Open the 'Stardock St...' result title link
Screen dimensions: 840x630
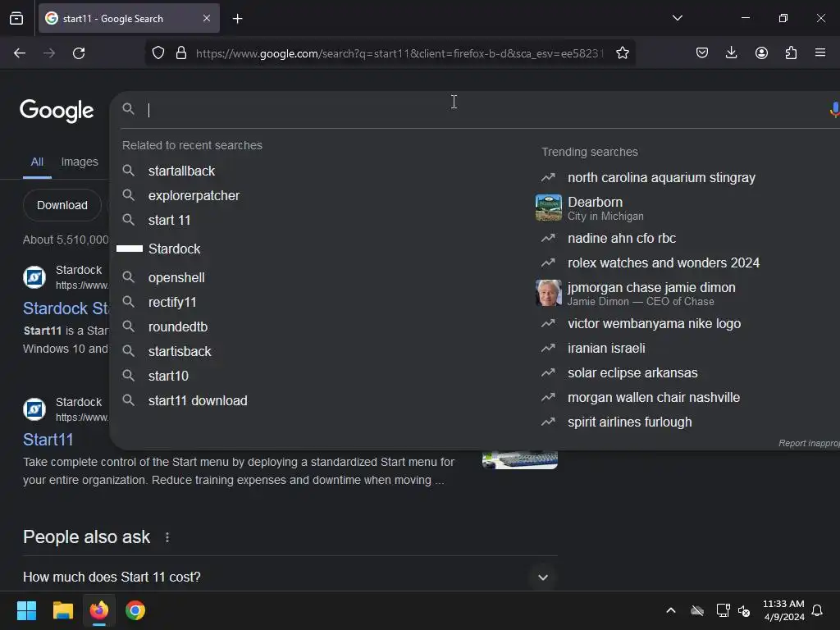(66, 308)
